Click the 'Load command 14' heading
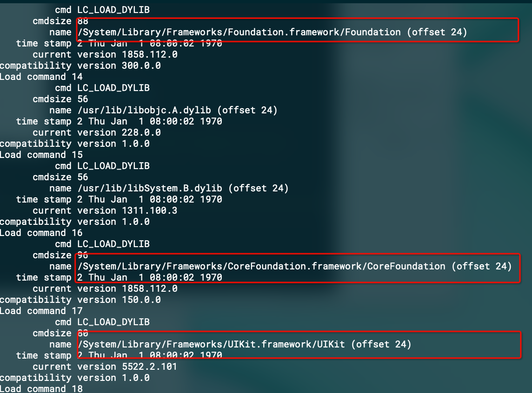 pos(41,77)
